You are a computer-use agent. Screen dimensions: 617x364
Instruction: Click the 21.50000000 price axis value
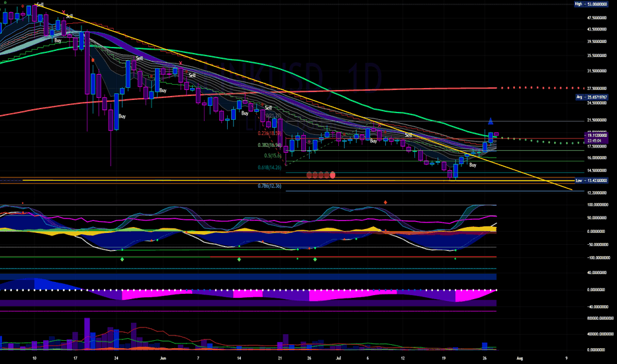pyautogui.click(x=596, y=120)
